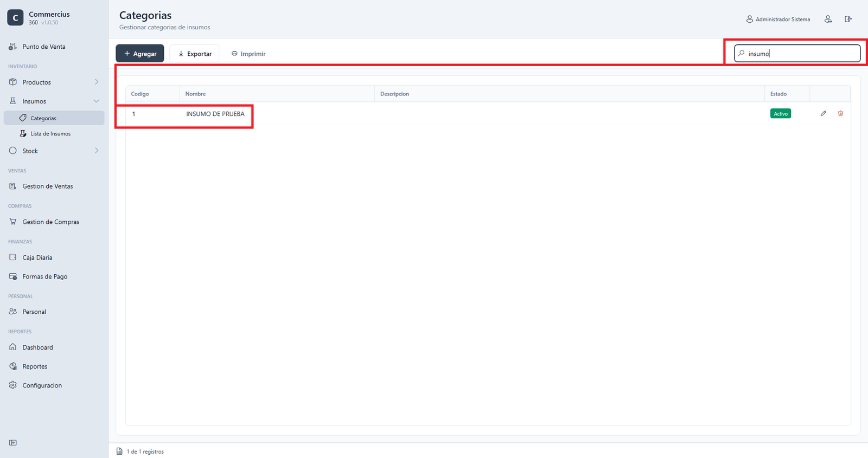Click the Exportar button
Screen dimensions: 868x458
(x=194, y=53)
